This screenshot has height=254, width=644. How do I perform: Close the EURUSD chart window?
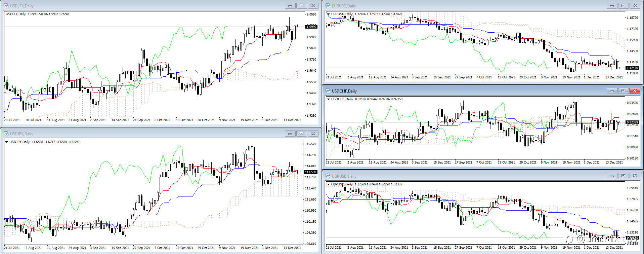coord(635,6)
